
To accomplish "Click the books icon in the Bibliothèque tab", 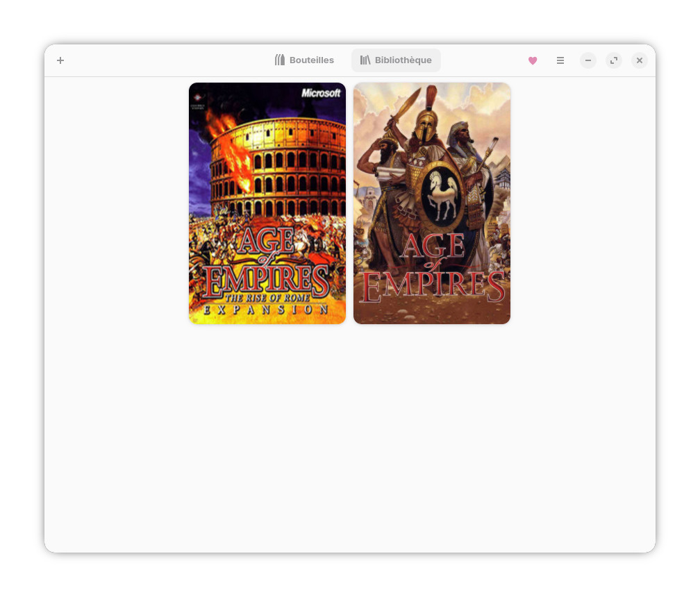I will [365, 60].
